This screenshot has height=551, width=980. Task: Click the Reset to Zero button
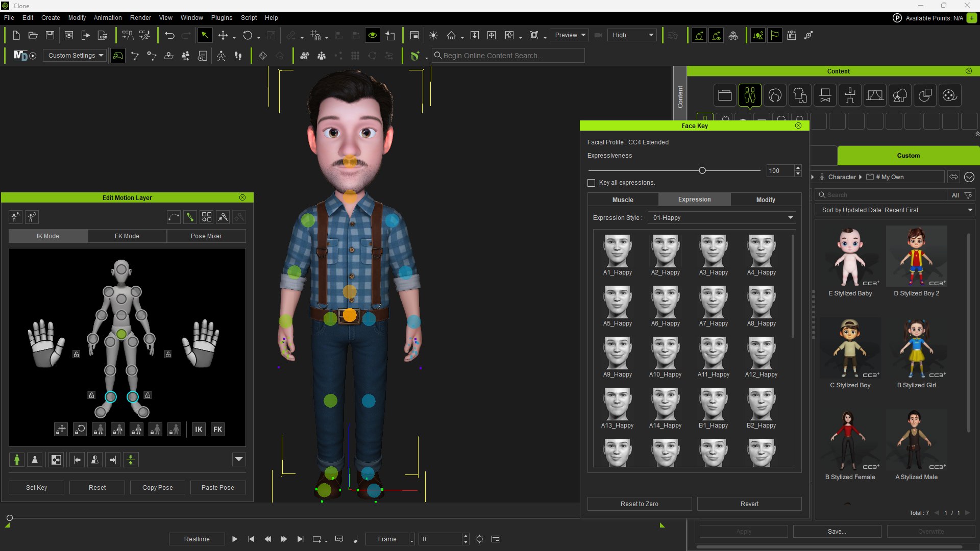[x=640, y=504]
